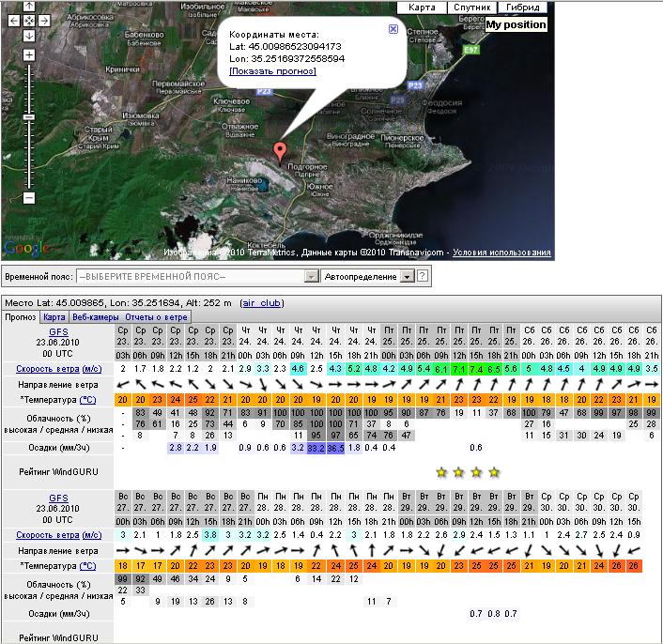Click the My position button
The height and width of the screenshot is (644, 663).
(x=515, y=24)
